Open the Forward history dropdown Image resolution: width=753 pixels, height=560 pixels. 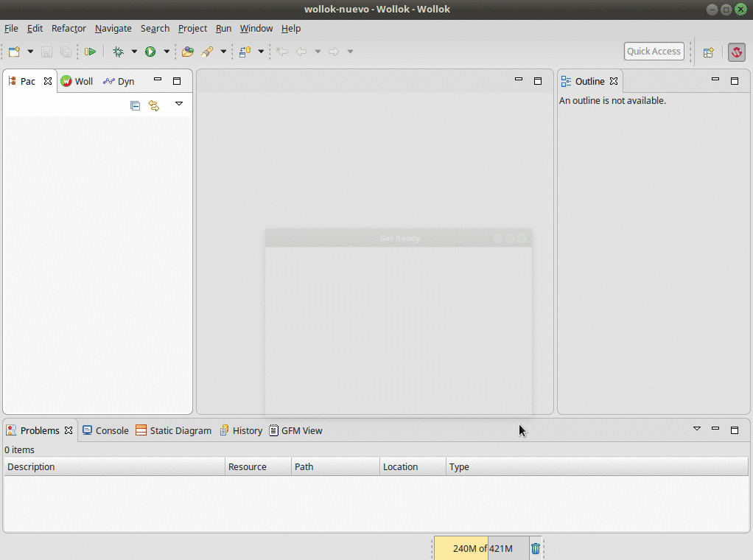click(x=350, y=52)
